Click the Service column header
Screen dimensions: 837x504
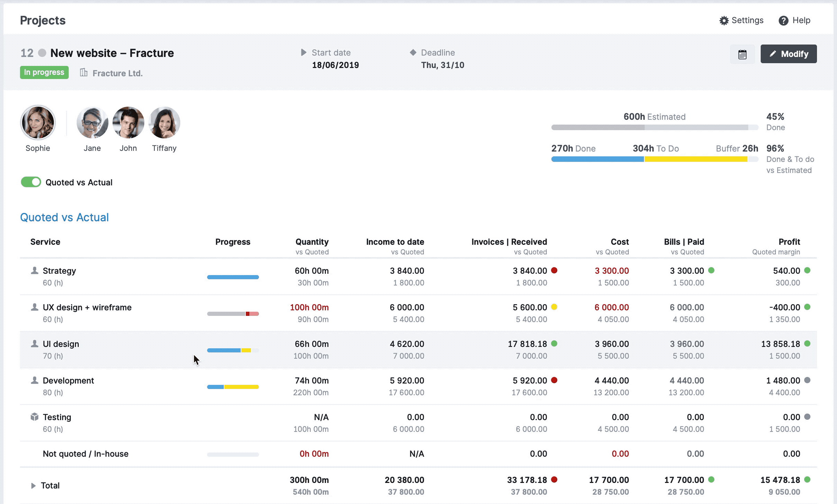45,242
